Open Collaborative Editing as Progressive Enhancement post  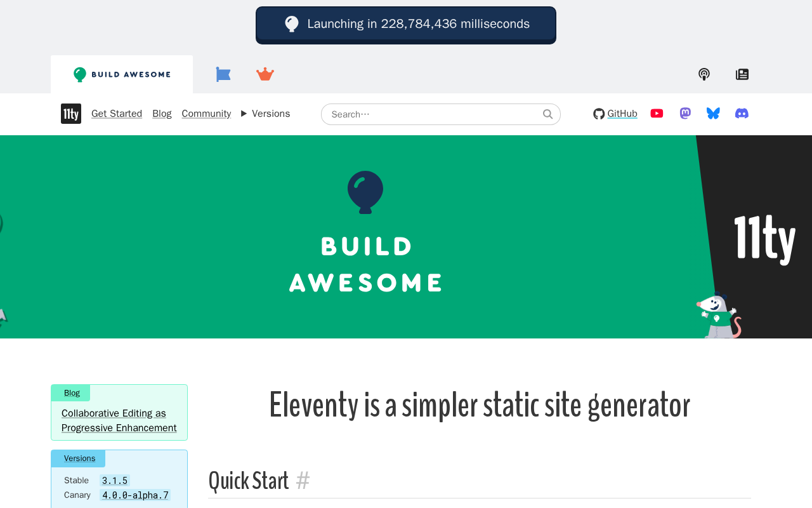(x=119, y=420)
